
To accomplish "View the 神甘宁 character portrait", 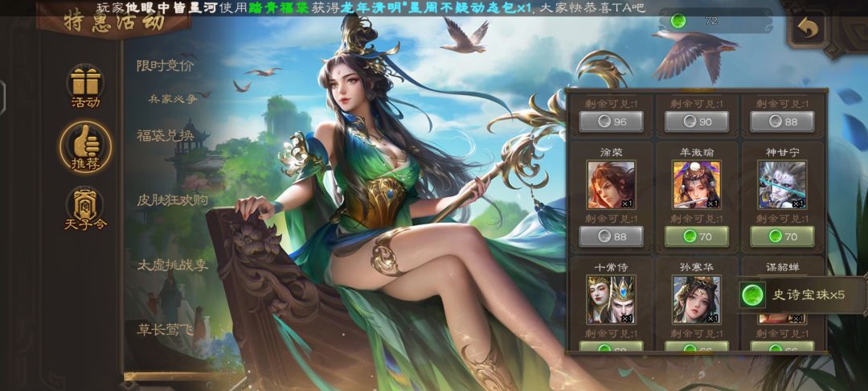I will [x=782, y=185].
